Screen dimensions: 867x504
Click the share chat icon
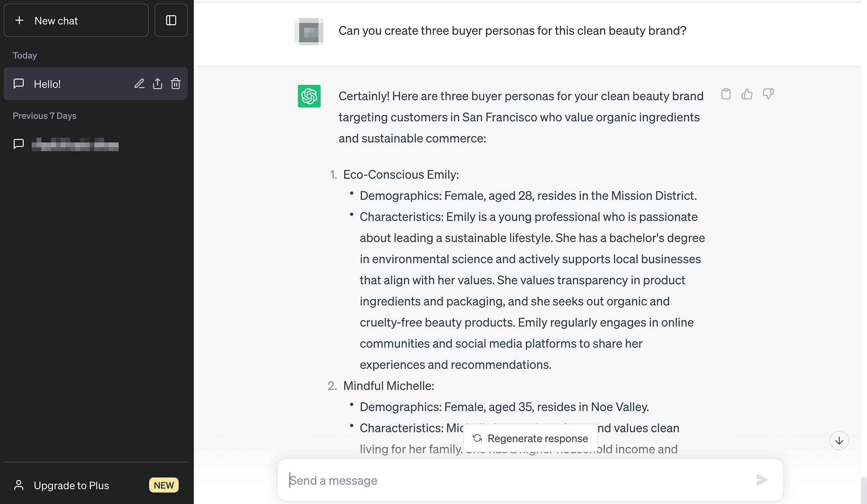click(157, 83)
